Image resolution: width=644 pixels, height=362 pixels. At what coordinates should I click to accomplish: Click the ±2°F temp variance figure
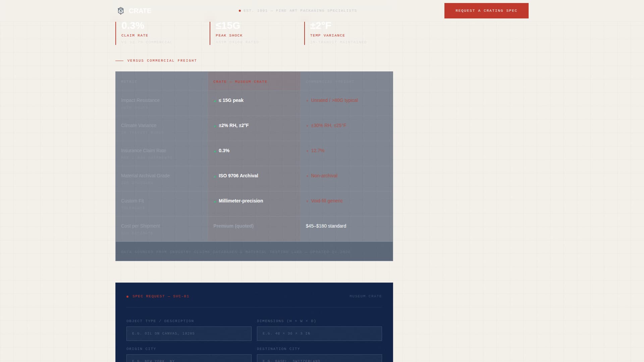tap(321, 25)
